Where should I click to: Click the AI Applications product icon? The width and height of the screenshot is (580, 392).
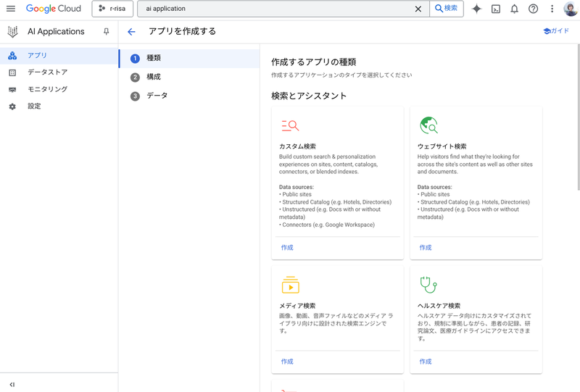(x=12, y=32)
